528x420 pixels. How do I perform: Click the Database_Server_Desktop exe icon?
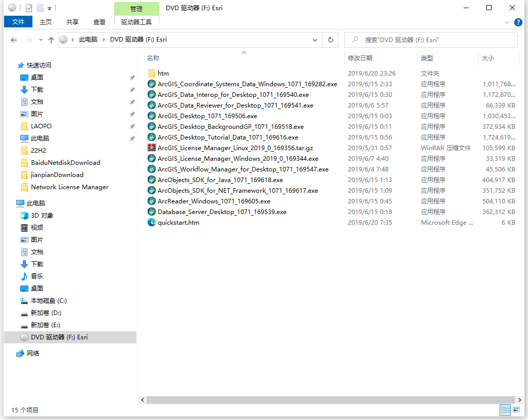click(152, 212)
